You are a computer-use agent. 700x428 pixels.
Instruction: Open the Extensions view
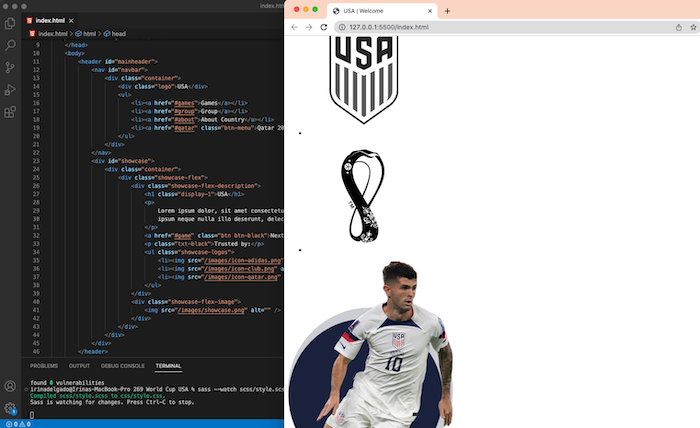[10, 112]
